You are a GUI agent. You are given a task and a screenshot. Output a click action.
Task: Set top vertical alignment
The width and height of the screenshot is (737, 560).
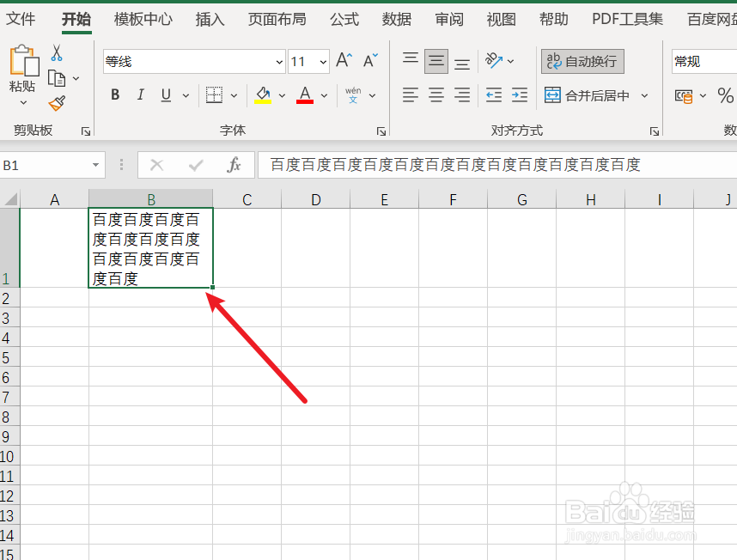point(411,58)
